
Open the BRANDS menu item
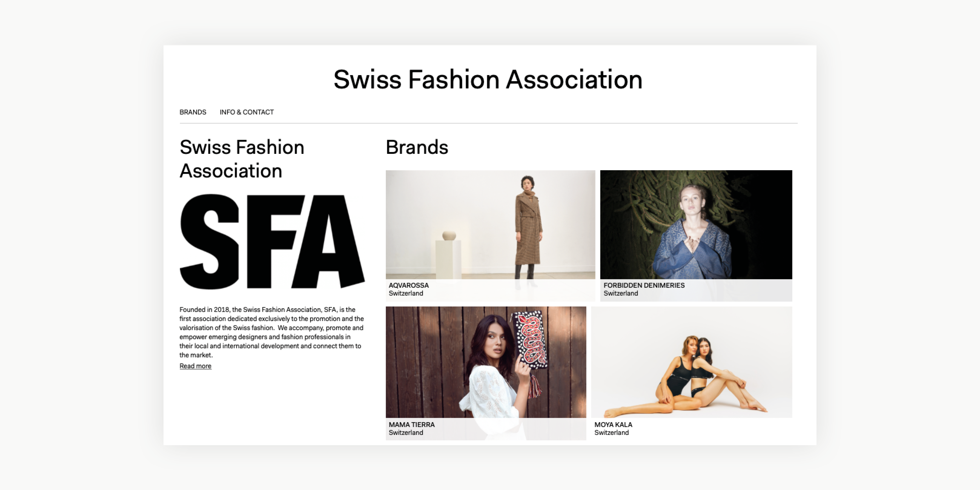193,112
